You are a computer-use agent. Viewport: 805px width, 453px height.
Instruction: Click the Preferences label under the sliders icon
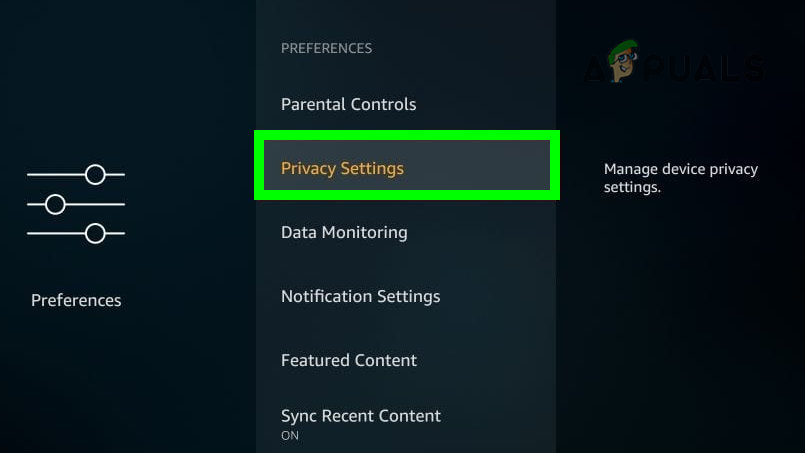click(76, 300)
